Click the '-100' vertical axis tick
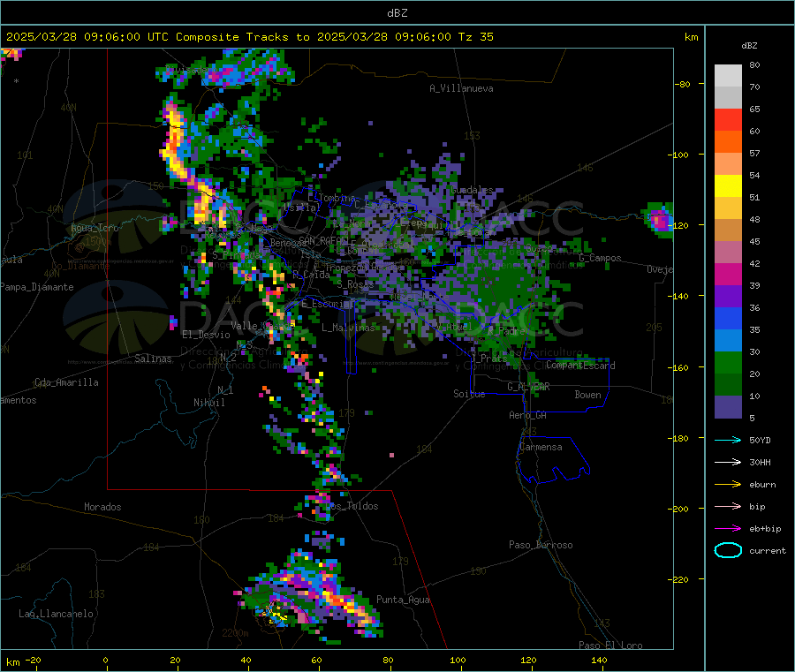Screen dimensions: 795x672 tap(679, 155)
